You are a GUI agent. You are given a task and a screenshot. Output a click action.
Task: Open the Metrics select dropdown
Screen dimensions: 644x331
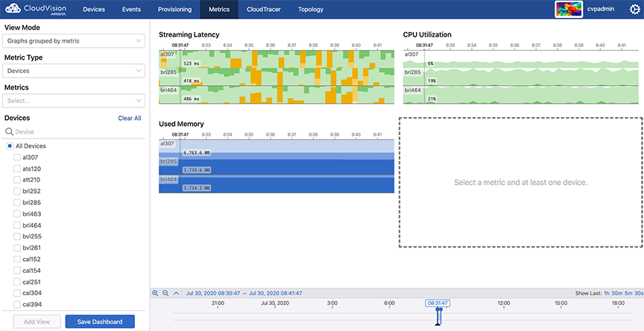tap(74, 101)
